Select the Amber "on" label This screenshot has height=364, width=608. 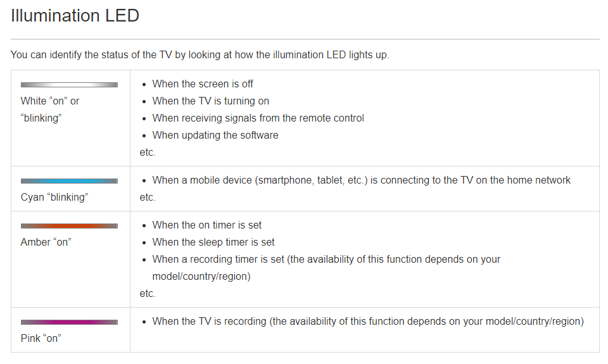[x=46, y=242]
